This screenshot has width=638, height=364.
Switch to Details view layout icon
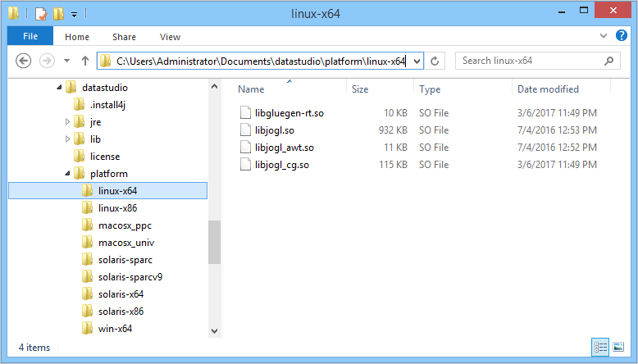click(x=599, y=347)
